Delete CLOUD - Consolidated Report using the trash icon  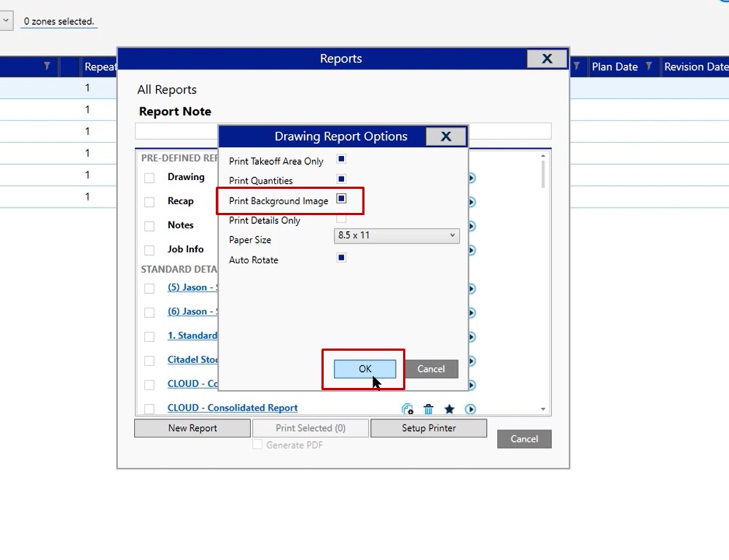point(429,409)
